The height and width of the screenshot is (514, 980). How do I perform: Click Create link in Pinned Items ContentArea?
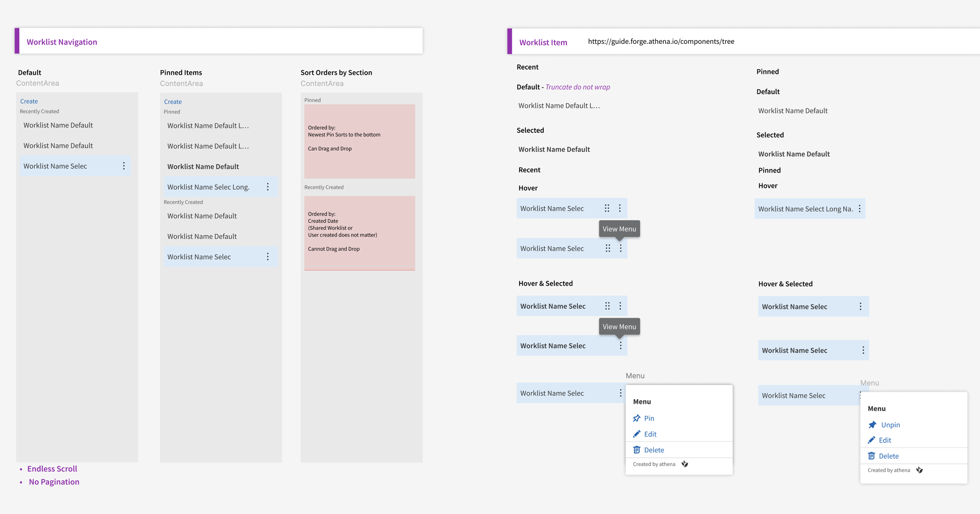pyautogui.click(x=173, y=101)
